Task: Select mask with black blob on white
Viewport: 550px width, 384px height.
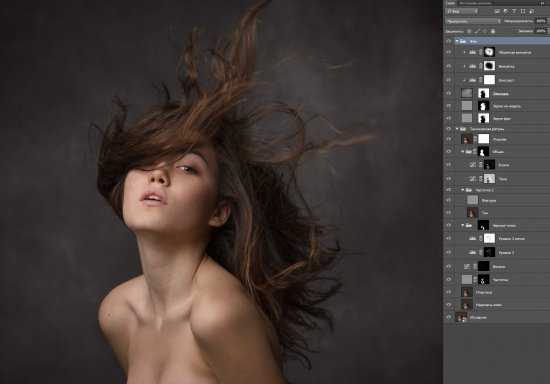Action: (x=489, y=66)
